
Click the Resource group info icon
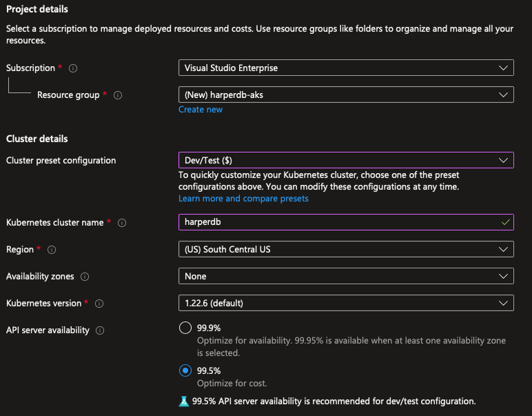[118, 95]
